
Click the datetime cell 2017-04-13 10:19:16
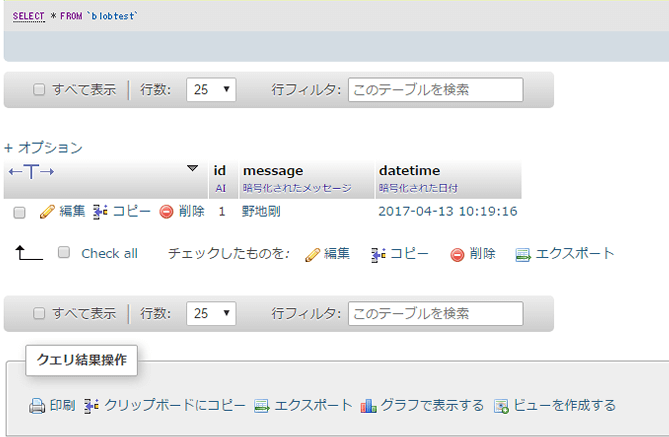(448, 211)
